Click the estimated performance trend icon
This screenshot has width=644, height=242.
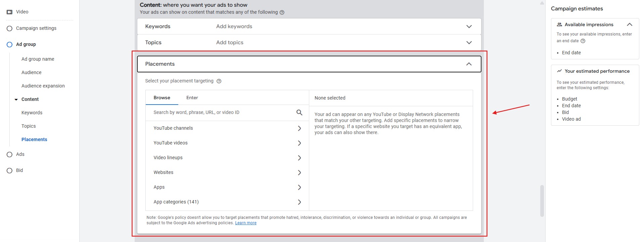[559, 71]
